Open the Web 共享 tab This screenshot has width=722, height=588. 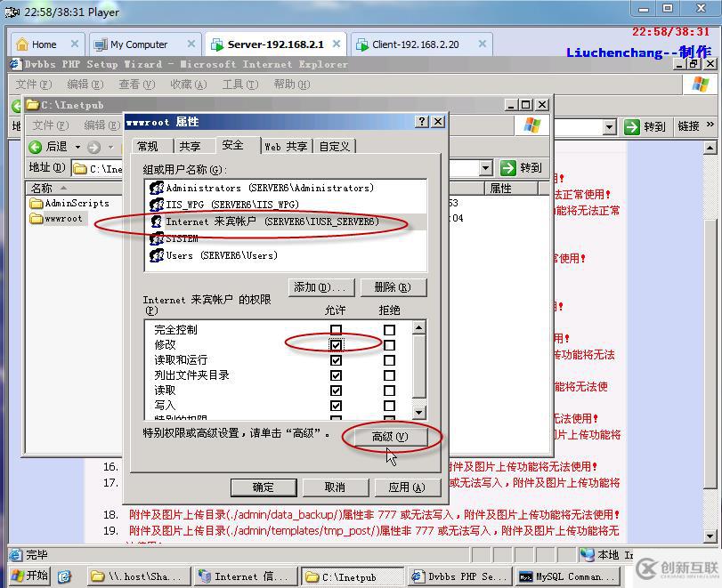(286, 146)
